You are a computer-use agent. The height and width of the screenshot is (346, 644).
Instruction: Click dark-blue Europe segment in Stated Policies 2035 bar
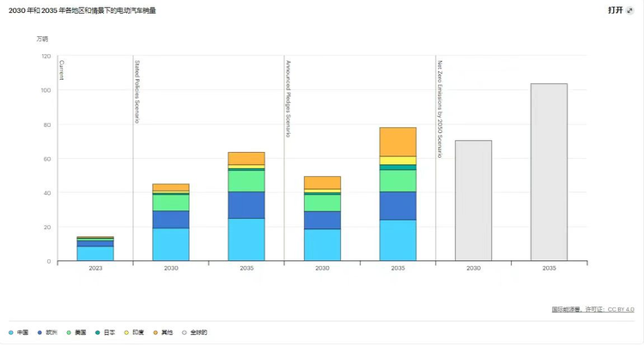tap(246, 204)
